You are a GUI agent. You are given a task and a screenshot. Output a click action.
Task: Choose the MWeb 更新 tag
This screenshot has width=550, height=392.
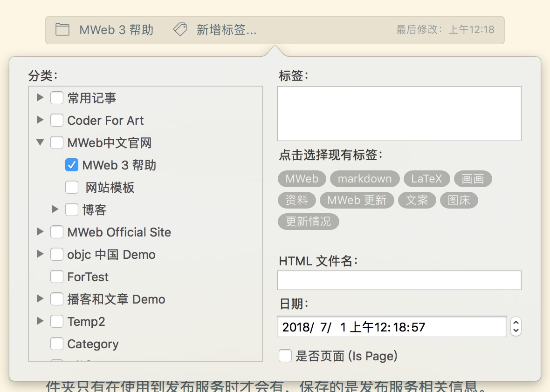(x=357, y=200)
